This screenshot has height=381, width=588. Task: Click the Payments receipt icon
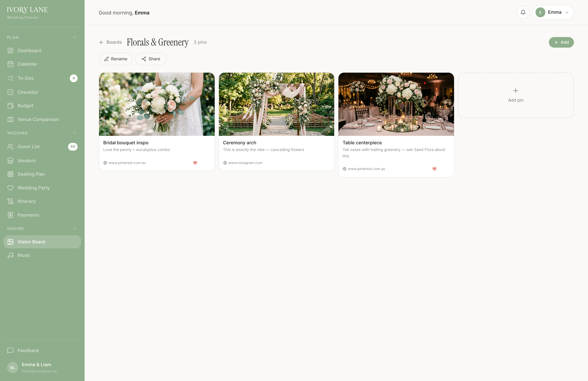pos(10,215)
